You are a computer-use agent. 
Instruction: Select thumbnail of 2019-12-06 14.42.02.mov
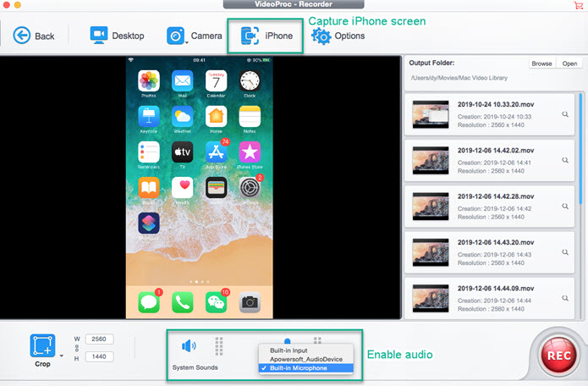pyautogui.click(x=431, y=160)
